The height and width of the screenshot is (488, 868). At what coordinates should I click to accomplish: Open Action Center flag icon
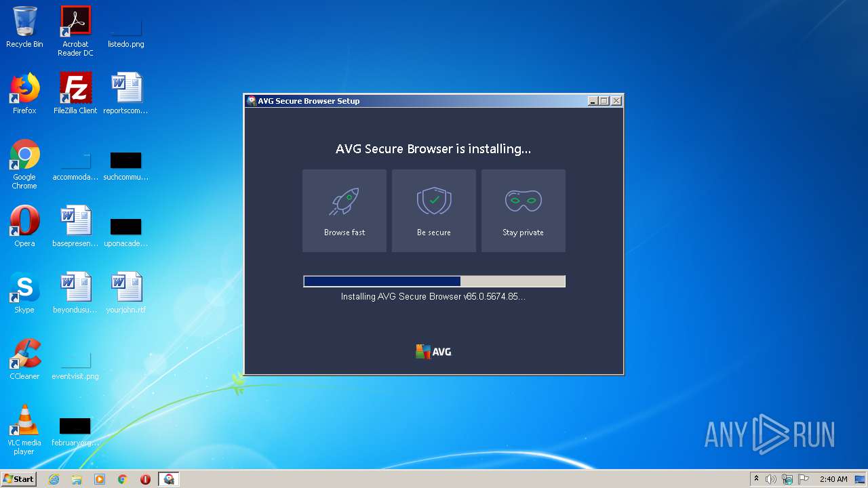pos(804,479)
